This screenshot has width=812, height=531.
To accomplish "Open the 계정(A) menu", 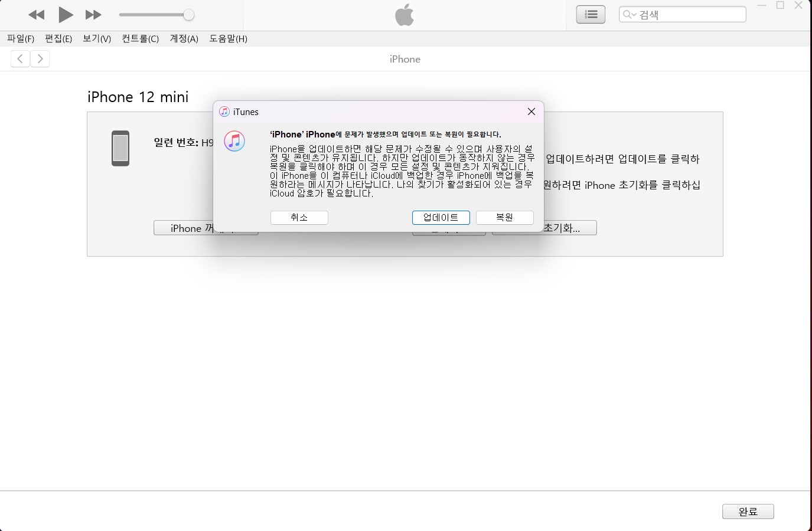I will click(184, 38).
